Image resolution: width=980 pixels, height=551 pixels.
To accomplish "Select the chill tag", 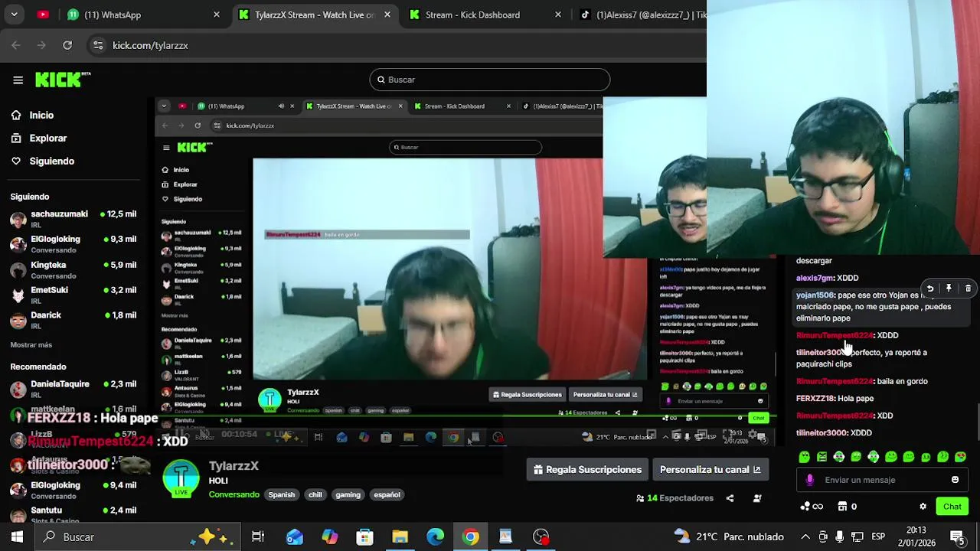I will tap(315, 494).
